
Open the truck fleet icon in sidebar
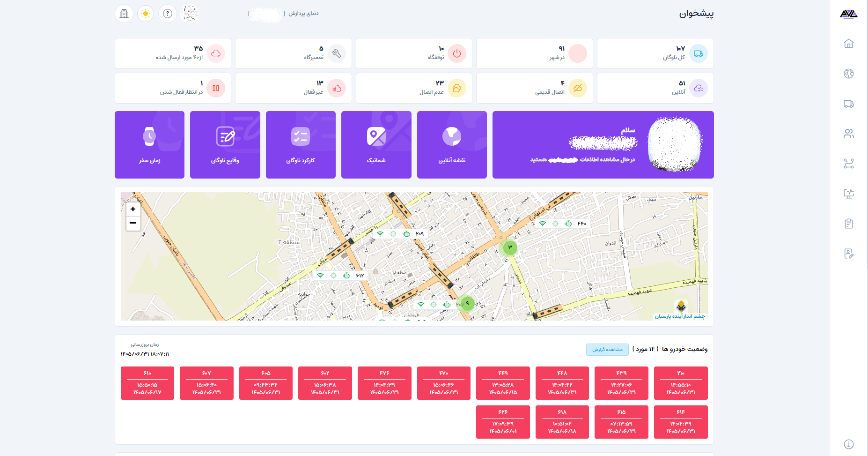[x=848, y=104]
